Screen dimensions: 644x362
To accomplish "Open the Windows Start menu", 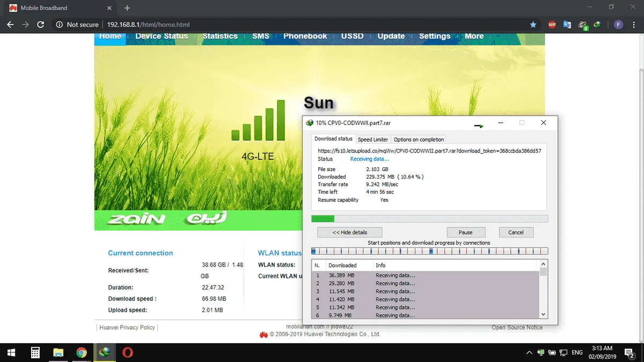I will coord(11,352).
